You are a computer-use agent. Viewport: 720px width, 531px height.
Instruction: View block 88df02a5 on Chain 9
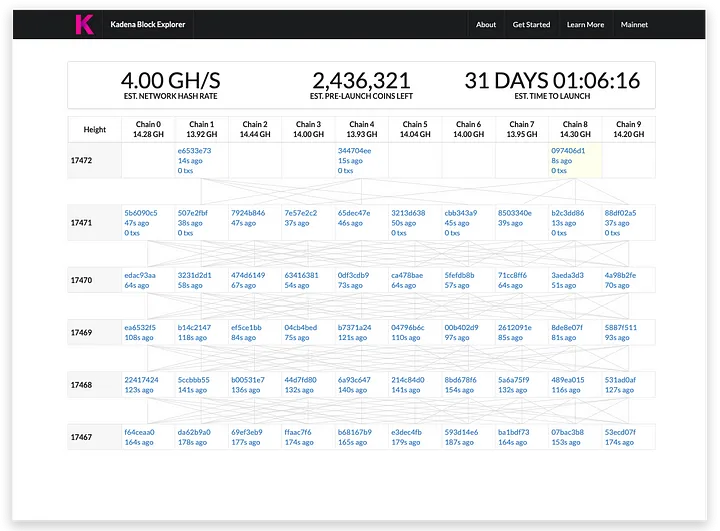tap(621, 213)
